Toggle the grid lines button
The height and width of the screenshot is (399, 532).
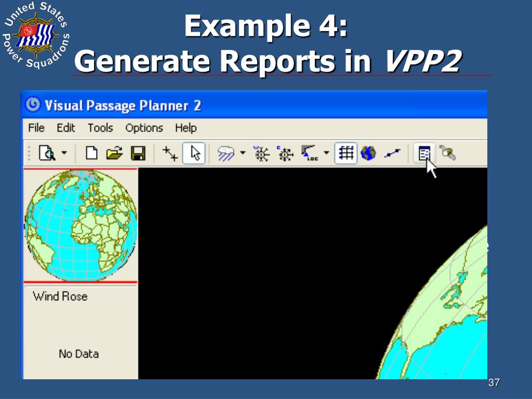tap(345, 153)
